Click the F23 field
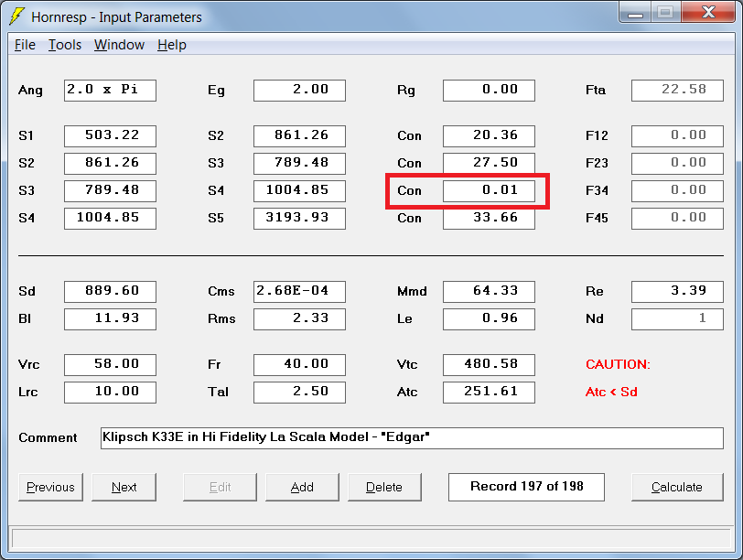Viewport: 743px width, 560px height. [x=678, y=164]
